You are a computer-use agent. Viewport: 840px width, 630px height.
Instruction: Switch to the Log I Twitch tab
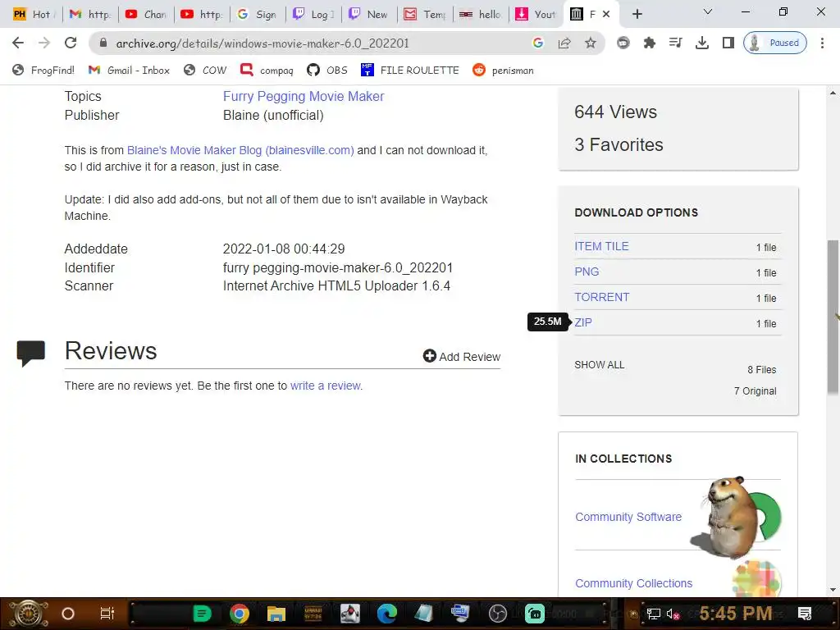pos(313,15)
